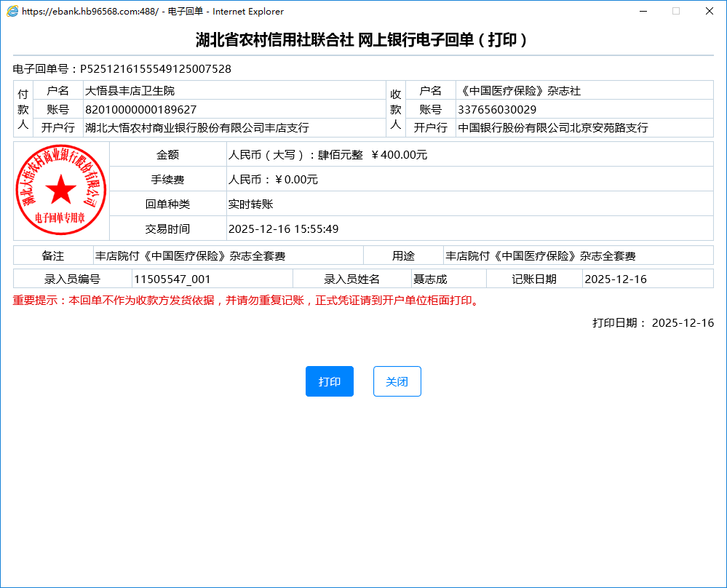Click the 关闭 button
727x588 pixels.
click(x=397, y=381)
